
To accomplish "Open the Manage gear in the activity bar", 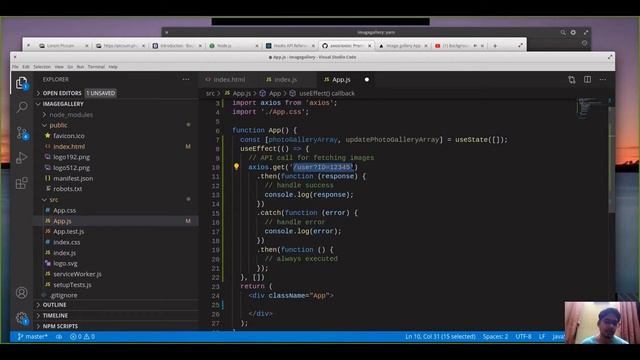I will [x=22, y=318].
